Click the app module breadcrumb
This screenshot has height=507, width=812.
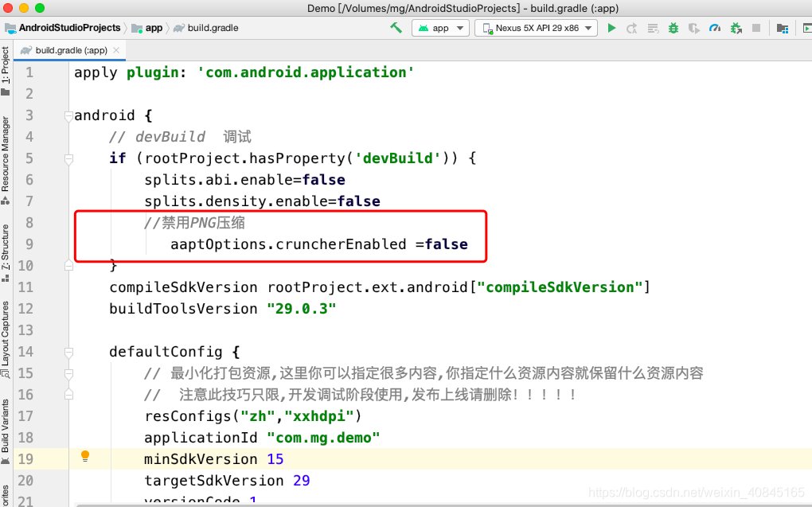[154, 28]
